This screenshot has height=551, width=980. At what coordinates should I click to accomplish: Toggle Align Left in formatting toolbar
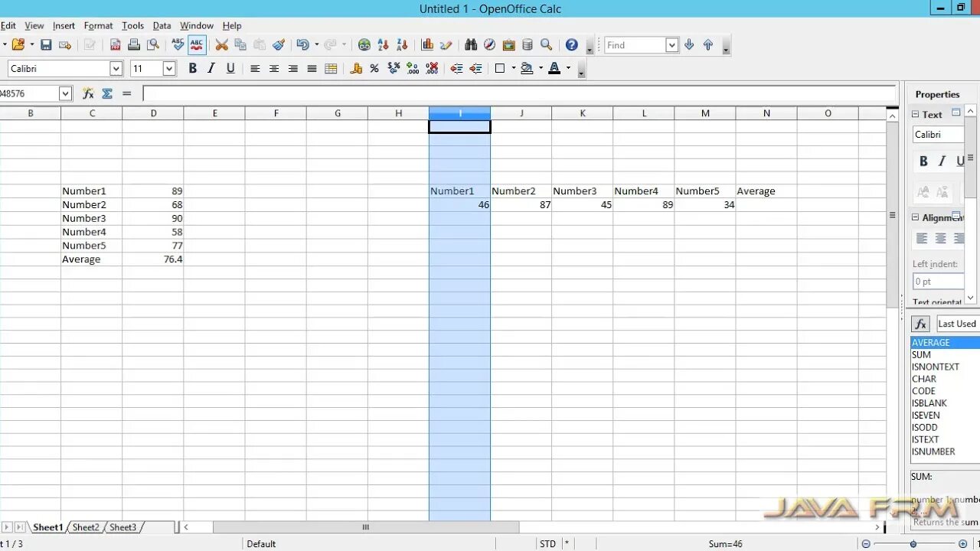(255, 69)
